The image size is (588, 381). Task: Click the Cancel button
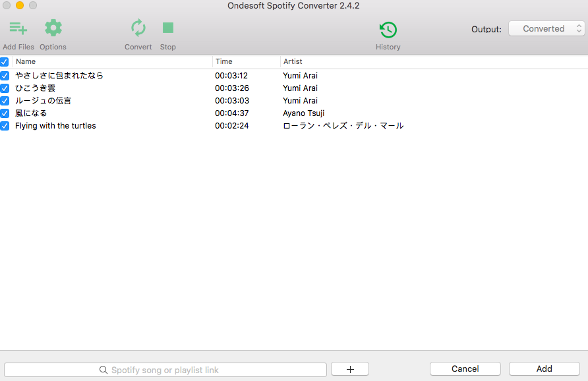pyautogui.click(x=465, y=368)
